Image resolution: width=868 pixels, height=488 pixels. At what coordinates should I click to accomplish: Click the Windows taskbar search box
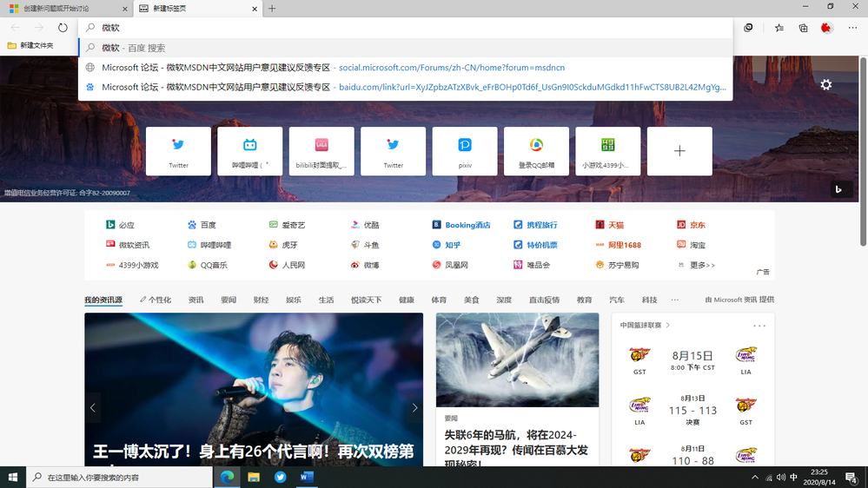point(119,477)
